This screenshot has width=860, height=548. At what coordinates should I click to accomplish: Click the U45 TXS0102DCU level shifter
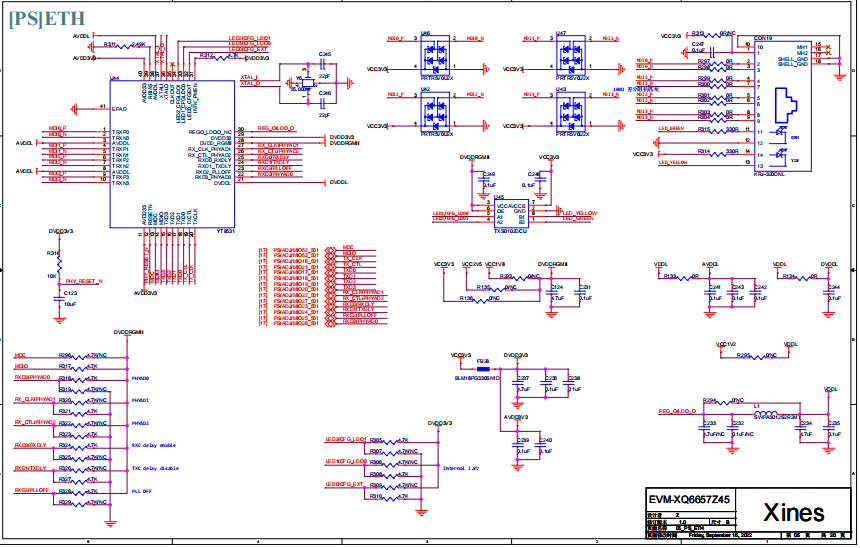(511, 213)
